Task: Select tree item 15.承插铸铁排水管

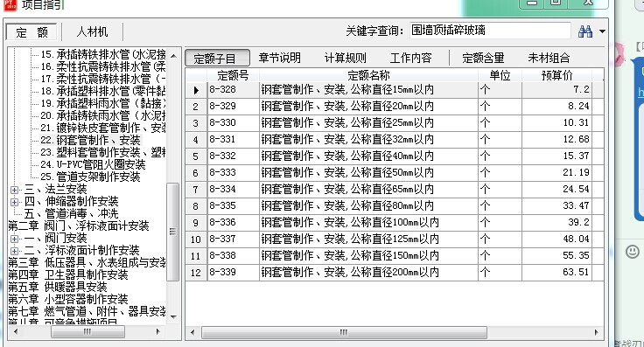Action: click(x=102, y=54)
